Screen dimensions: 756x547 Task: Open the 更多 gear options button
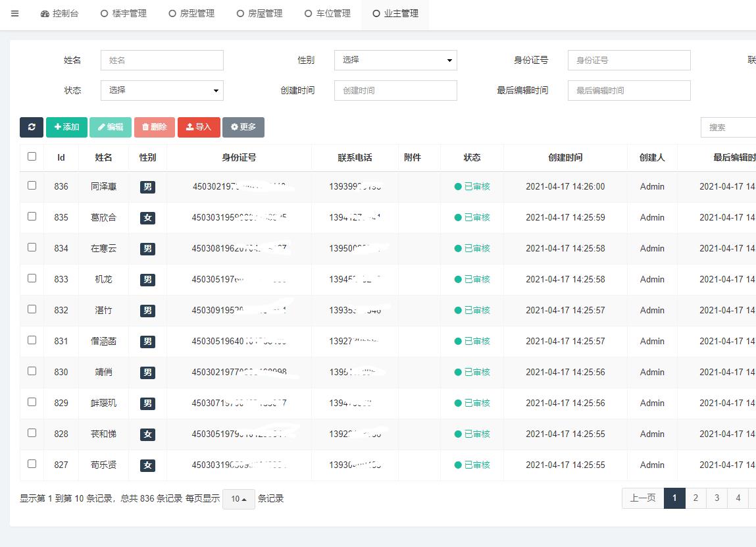243,127
